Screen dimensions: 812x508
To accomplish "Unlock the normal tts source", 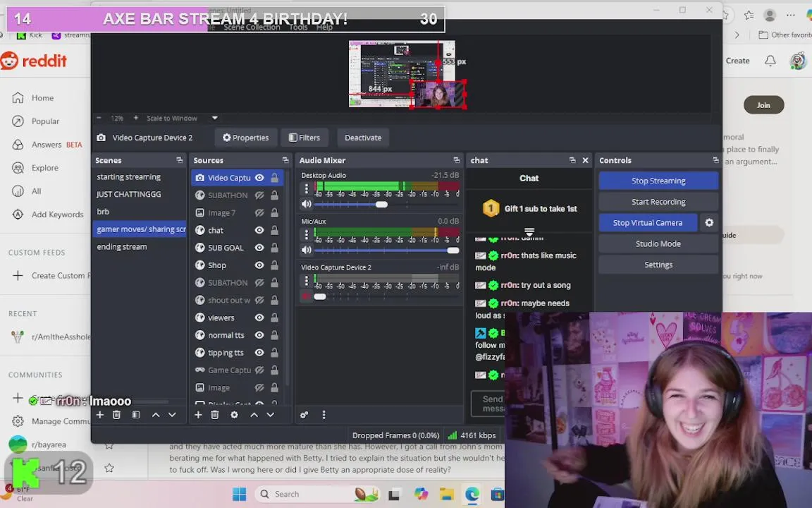I will [274, 335].
